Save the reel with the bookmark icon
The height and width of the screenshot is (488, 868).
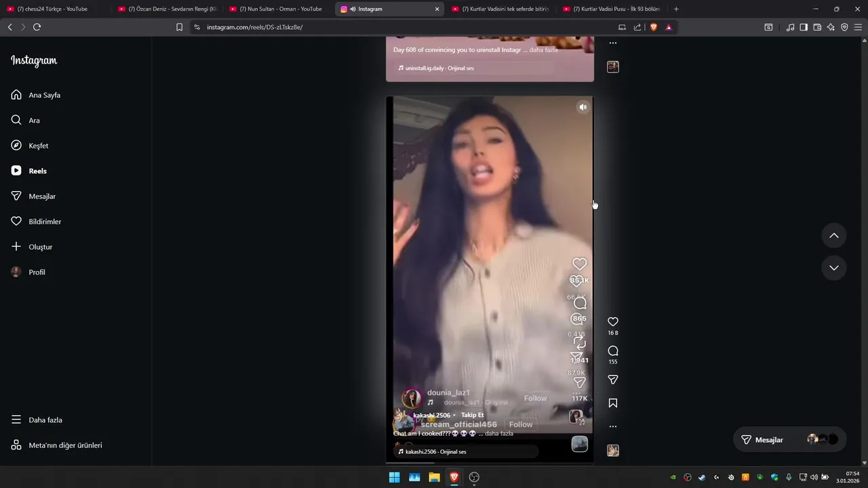pos(613,403)
